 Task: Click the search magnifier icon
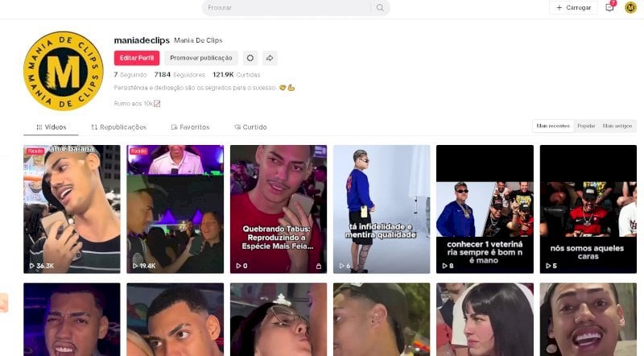pos(380,7)
